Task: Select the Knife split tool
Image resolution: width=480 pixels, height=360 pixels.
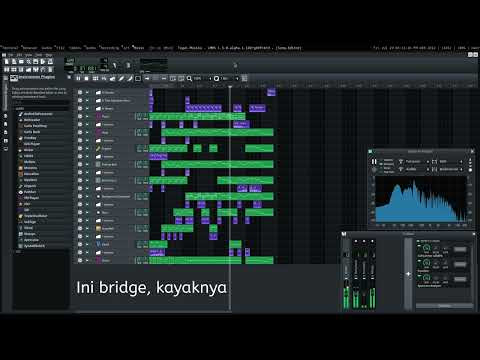Action: 130,79
